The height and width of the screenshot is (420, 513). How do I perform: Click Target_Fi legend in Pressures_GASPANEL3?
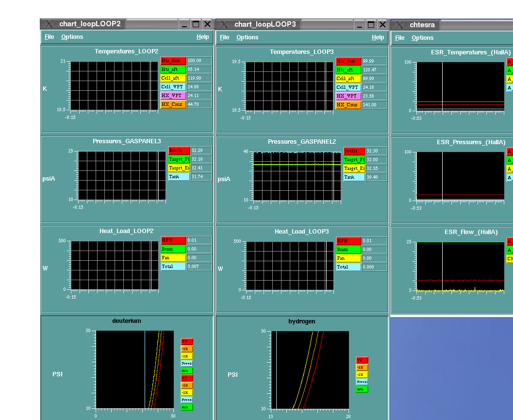(x=179, y=159)
